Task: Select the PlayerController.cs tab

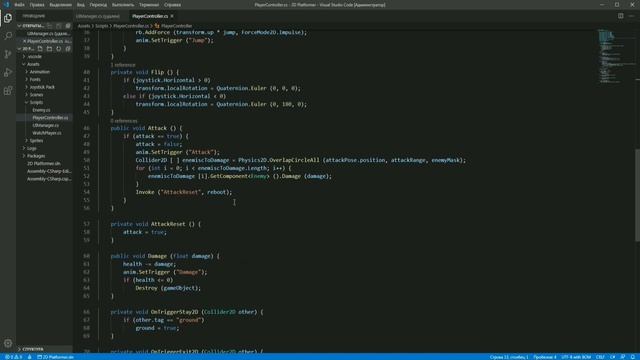Action: (150, 16)
